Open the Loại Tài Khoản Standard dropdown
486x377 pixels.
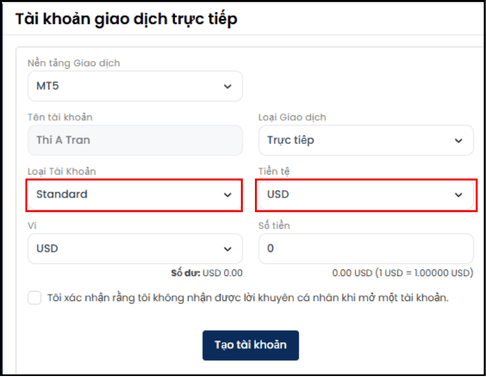click(135, 195)
